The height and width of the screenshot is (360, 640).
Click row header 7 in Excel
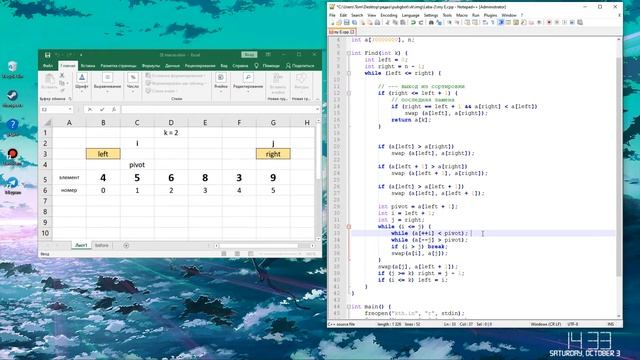pos(45,201)
